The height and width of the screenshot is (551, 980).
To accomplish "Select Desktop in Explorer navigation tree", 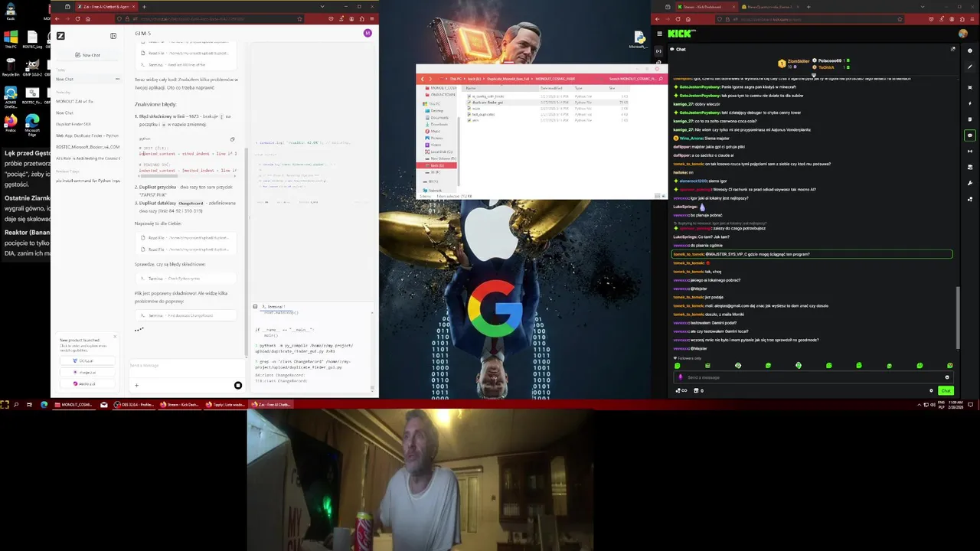I will tap(437, 110).
